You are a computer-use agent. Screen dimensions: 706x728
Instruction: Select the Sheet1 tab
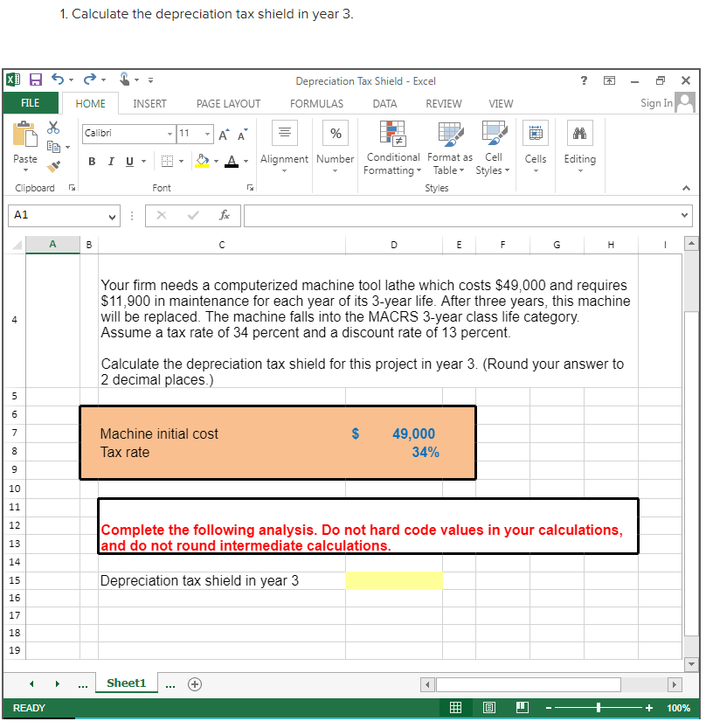(x=126, y=683)
